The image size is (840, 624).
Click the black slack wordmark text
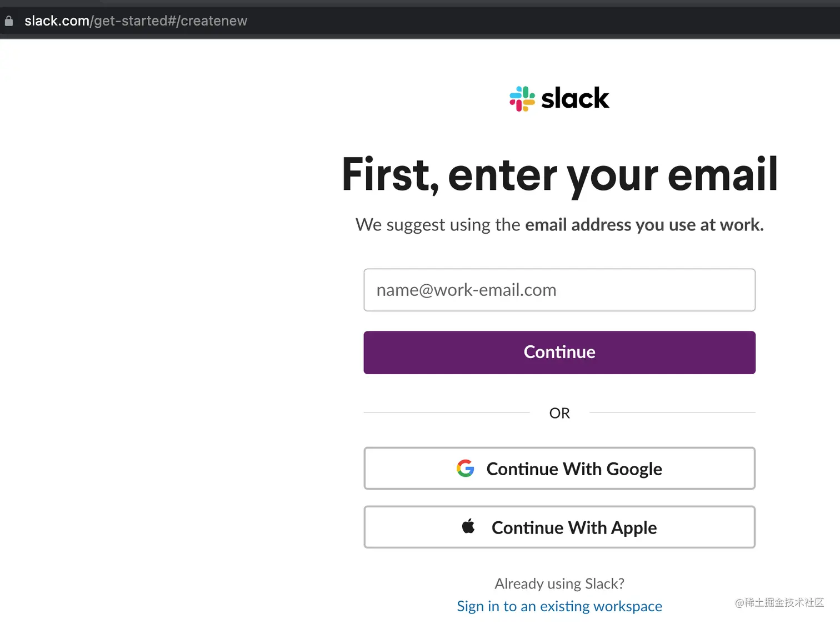(575, 98)
